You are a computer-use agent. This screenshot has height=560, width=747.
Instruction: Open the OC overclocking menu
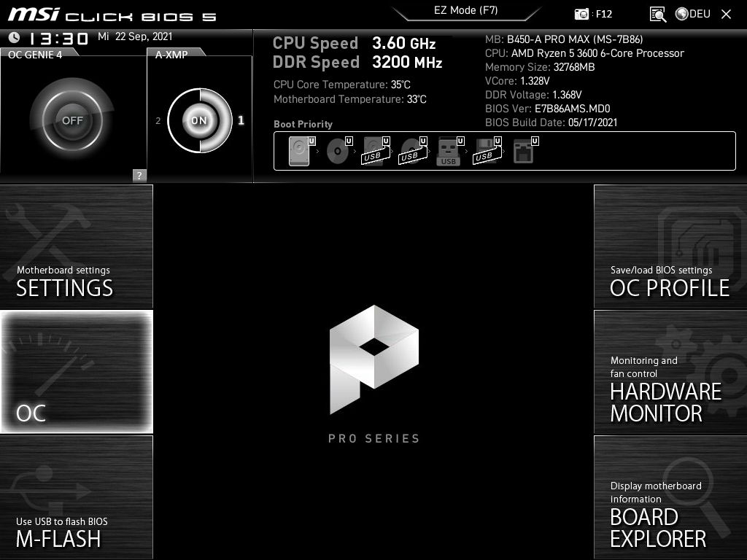coord(76,372)
